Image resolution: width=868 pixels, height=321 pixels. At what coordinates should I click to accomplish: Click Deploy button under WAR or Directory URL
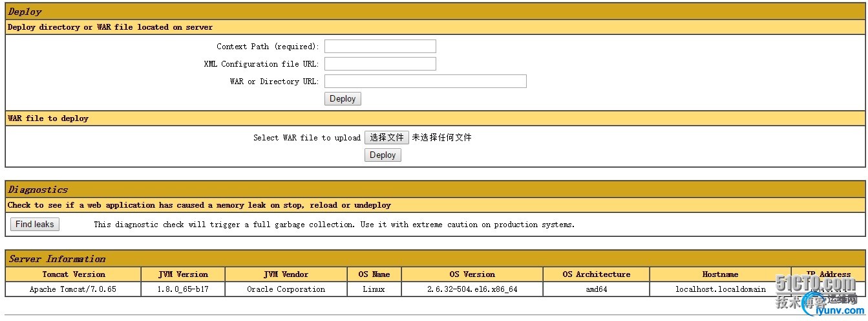[x=343, y=99]
